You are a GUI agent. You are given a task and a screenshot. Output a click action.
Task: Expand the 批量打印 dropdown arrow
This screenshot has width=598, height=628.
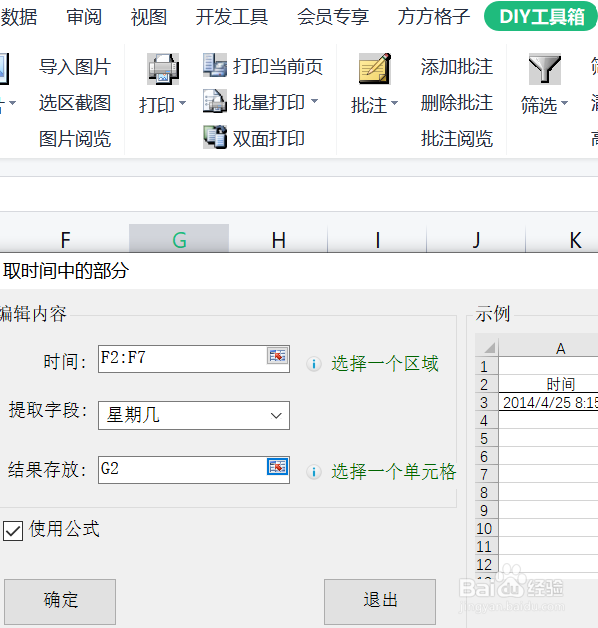314,101
